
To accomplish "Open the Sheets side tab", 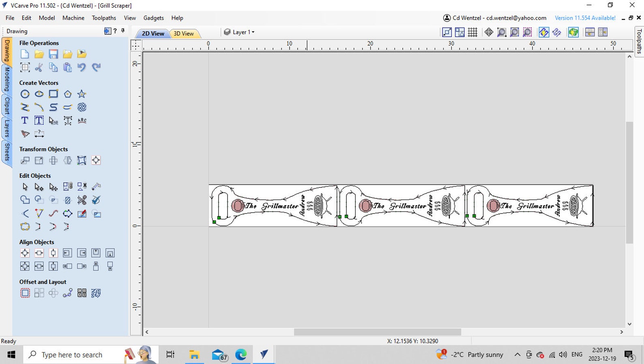I will [7, 152].
